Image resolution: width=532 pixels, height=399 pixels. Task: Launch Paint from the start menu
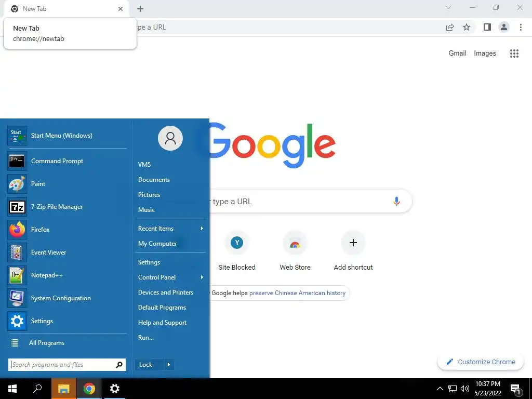[67, 184]
